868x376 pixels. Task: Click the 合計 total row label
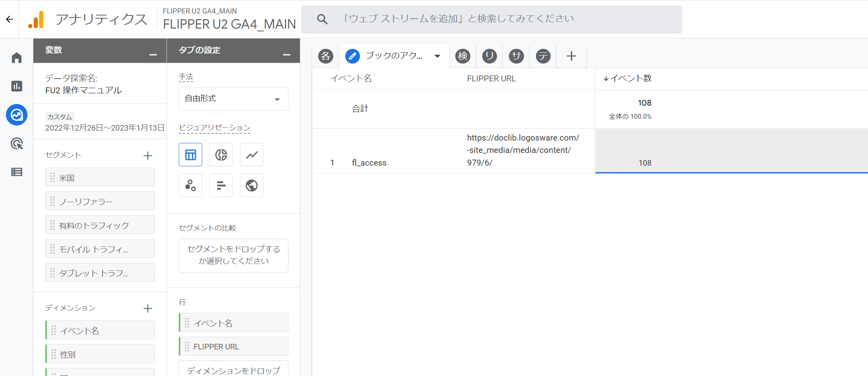point(360,108)
